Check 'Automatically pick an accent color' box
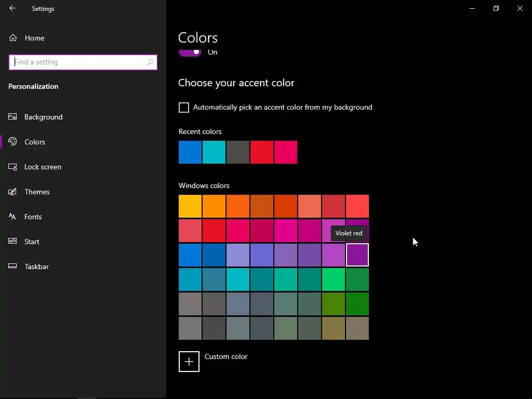 (x=184, y=108)
